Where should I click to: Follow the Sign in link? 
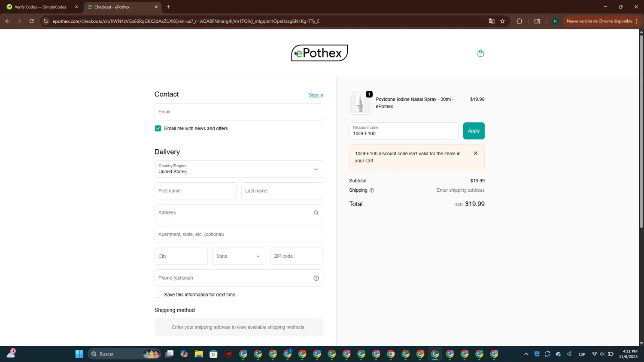pyautogui.click(x=316, y=95)
